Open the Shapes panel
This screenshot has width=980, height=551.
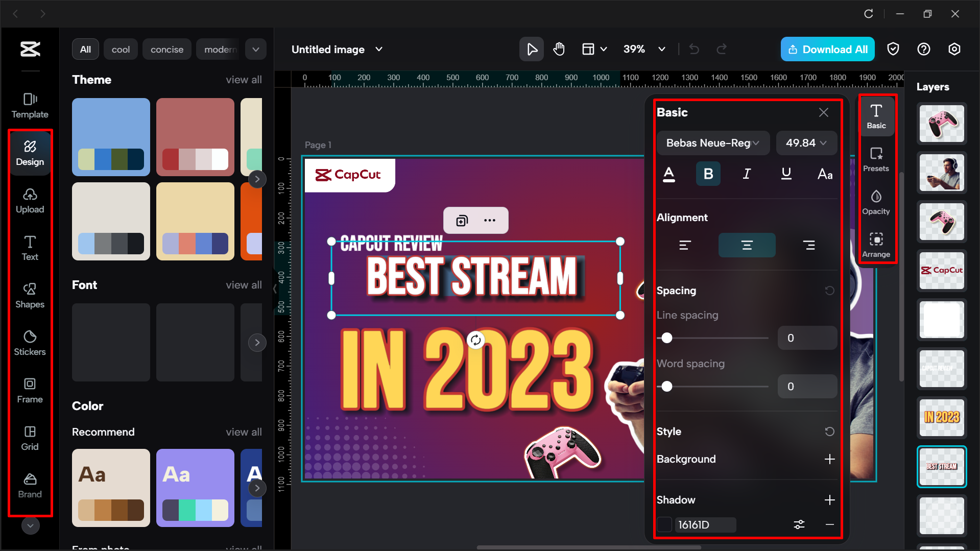tap(30, 295)
